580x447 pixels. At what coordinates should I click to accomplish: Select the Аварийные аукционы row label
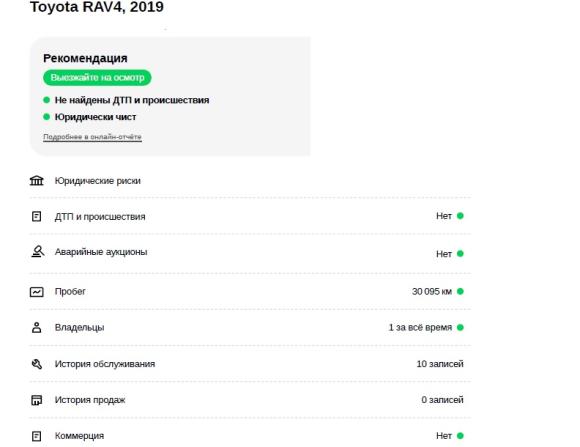(101, 252)
